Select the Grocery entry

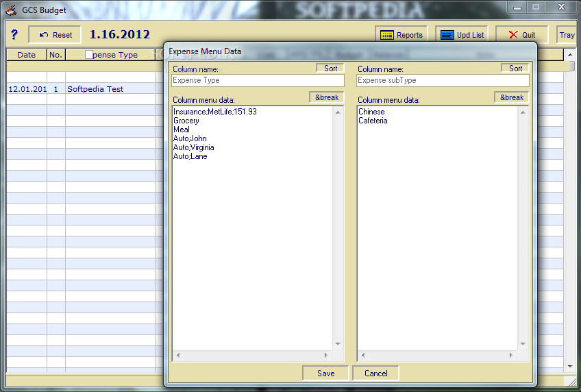point(186,121)
